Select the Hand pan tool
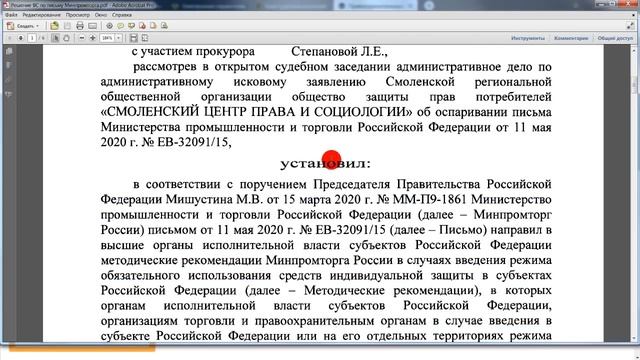This screenshot has height=360, width=640. 67,38
